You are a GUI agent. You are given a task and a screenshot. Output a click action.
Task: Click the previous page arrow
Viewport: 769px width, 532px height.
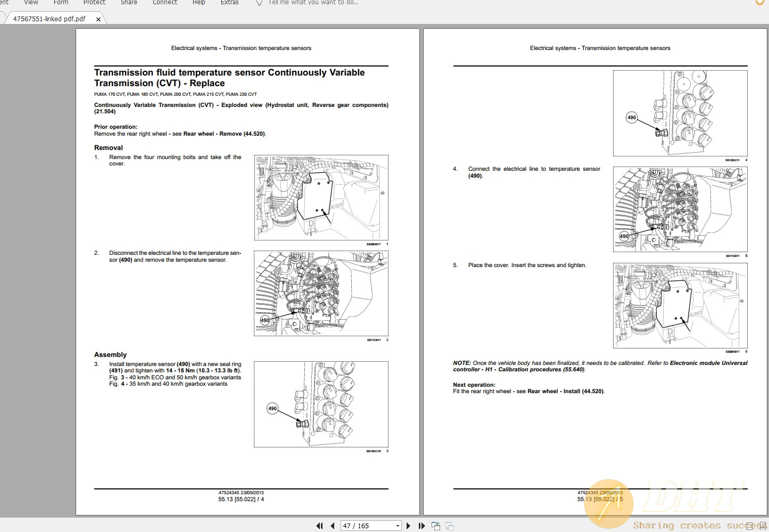pyautogui.click(x=333, y=526)
